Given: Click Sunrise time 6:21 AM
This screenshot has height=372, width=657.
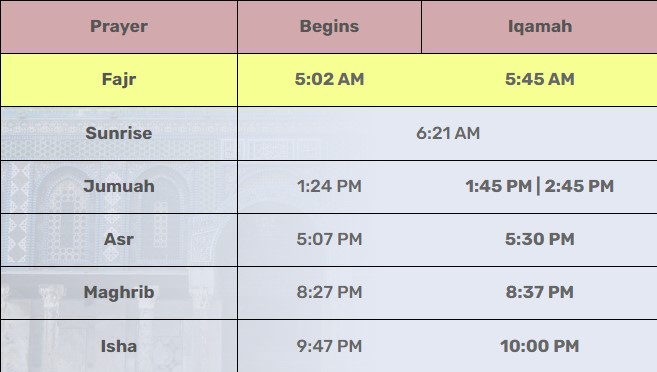Looking at the screenshot, I should [447, 133].
